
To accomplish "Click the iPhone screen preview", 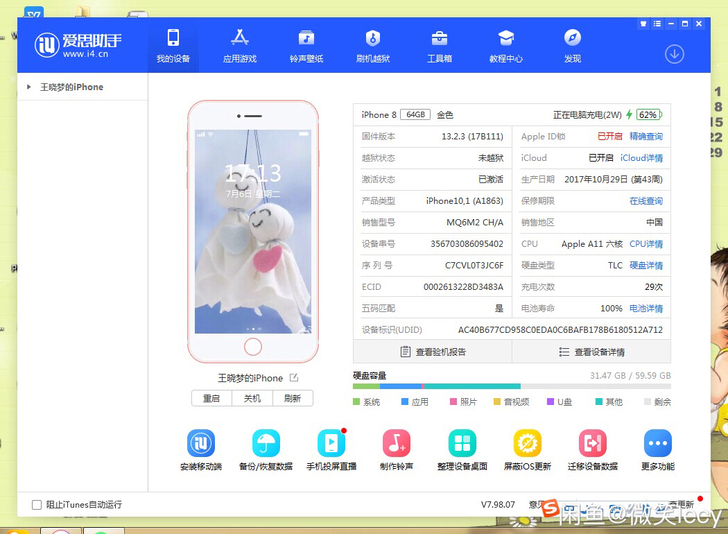I will pos(253,231).
